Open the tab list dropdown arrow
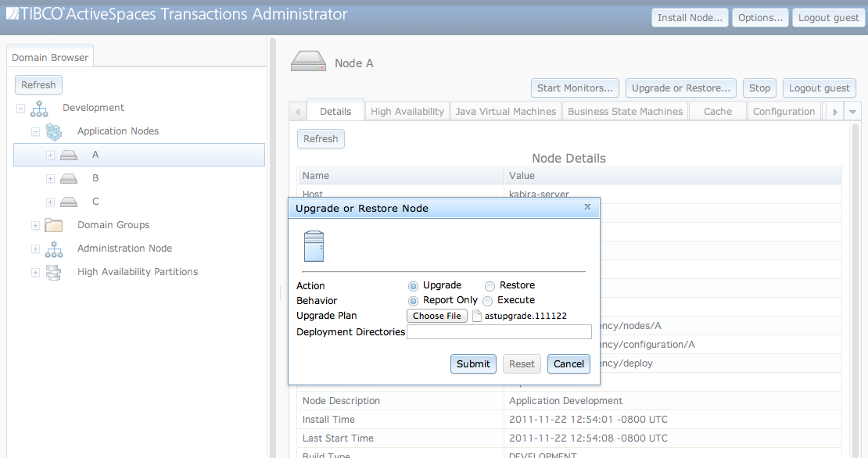The image size is (868, 458). click(852, 112)
